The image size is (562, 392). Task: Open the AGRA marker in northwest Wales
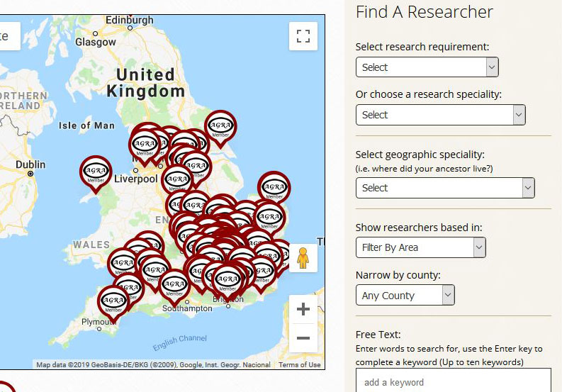pyautogui.click(x=96, y=174)
